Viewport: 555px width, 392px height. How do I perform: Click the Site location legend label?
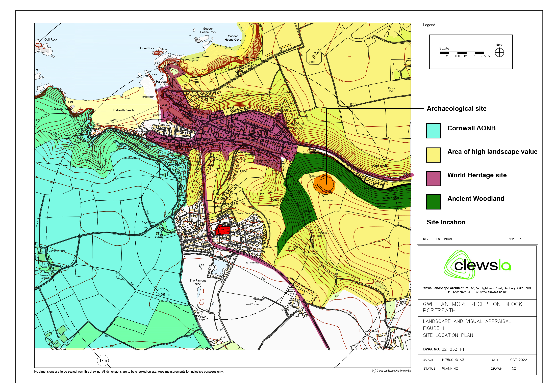pos(446,222)
